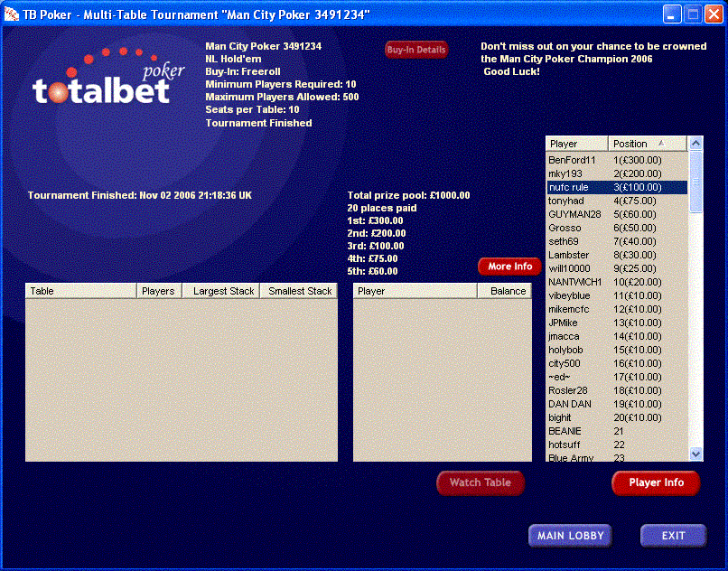Screen dimensions: 728x571
Task: Select player jmacca in standings
Action: tap(564, 336)
